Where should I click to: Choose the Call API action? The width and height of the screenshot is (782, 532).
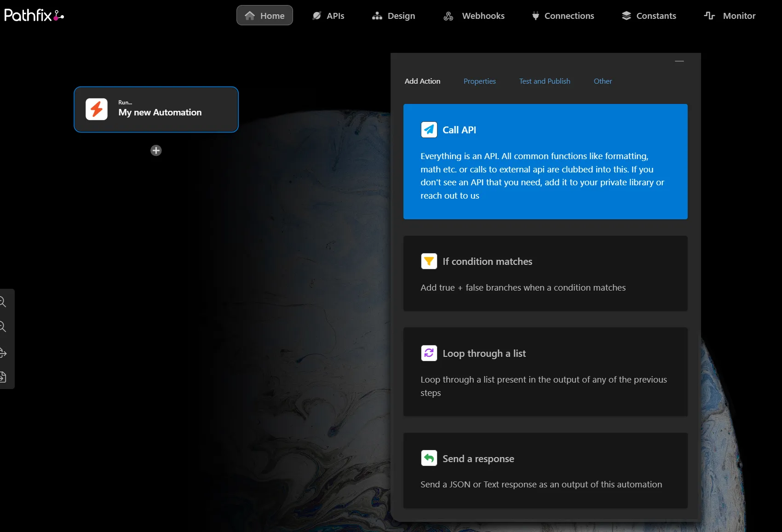click(x=546, y=161)
